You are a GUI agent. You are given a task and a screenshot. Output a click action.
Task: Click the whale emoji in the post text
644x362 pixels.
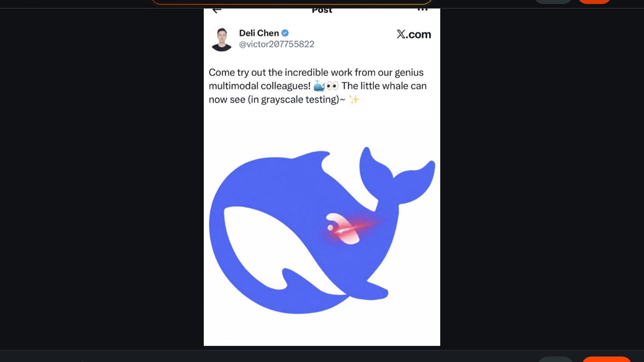319,86
